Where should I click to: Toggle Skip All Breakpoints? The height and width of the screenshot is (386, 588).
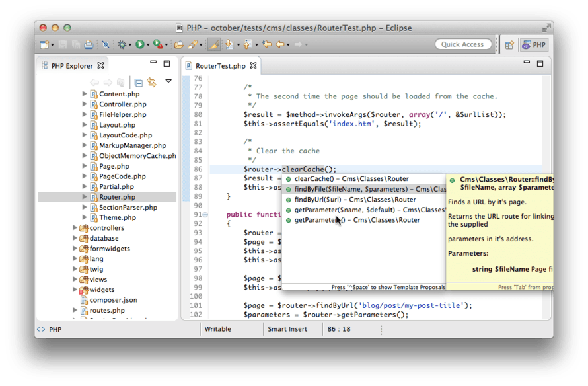tap(105, 44)
